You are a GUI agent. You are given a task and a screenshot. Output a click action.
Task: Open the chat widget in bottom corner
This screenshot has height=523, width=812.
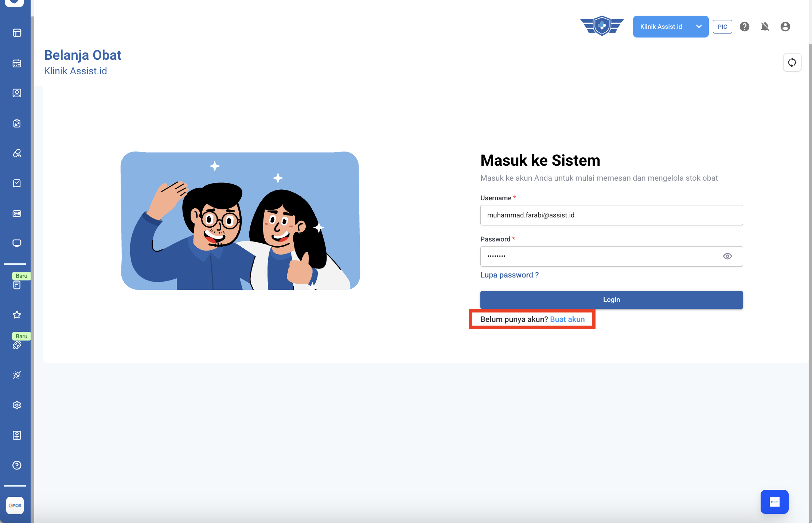click(x=774, y=502)
